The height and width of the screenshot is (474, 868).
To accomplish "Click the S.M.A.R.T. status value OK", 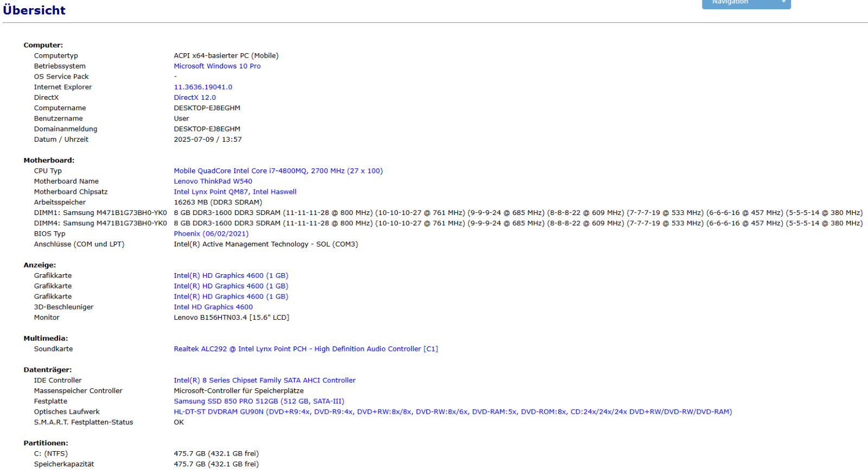I will click(179, 422).
